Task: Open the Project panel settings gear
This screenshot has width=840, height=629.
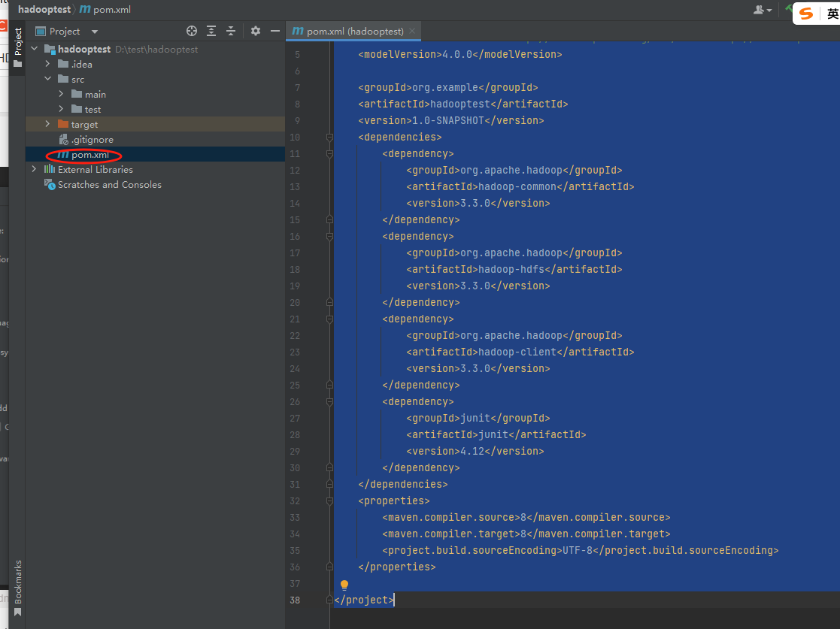Action: pos(256,31)
